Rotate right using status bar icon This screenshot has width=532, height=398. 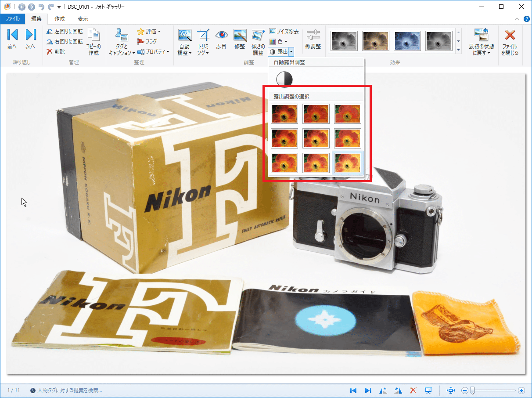(398, 390)
